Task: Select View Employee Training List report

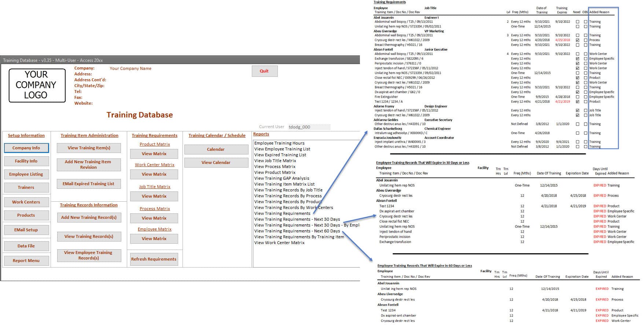Action: [282, 149]
